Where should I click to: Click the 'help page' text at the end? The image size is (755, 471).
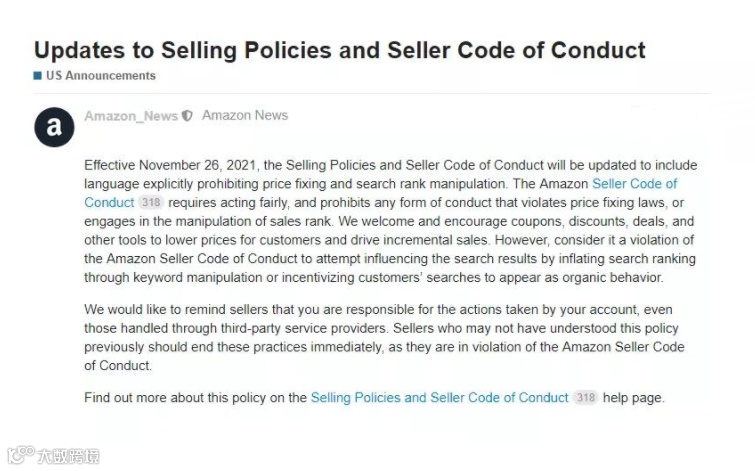pyautogui.click(x=633, y=397)
